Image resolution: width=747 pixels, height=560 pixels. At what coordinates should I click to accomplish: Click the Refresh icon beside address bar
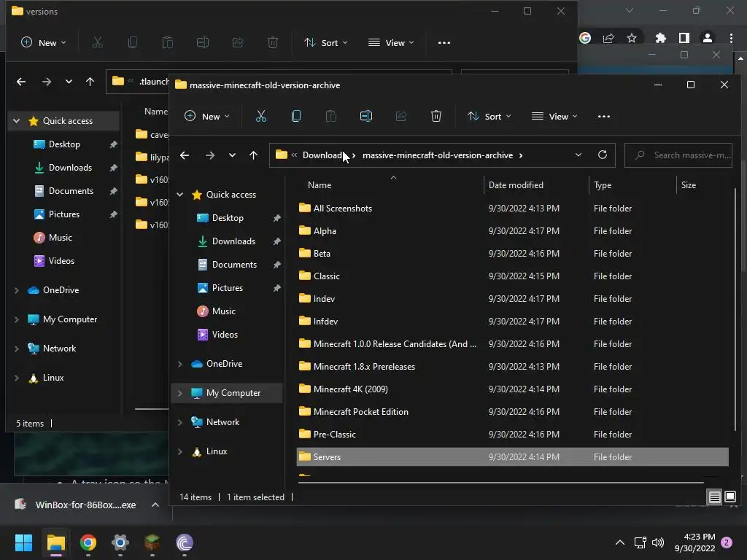click(603, 155)
